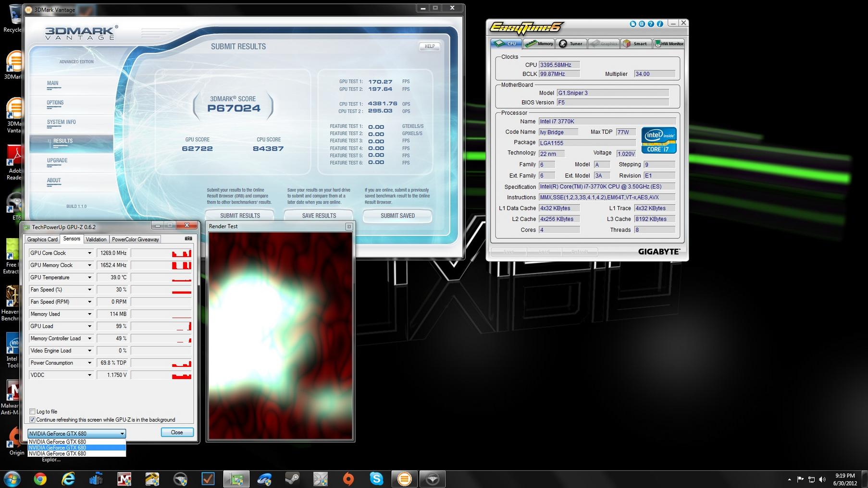Expand VDDC sensor dropdown
The height and width of the screenshot is (488, 868).
click(x=89, y=375)
